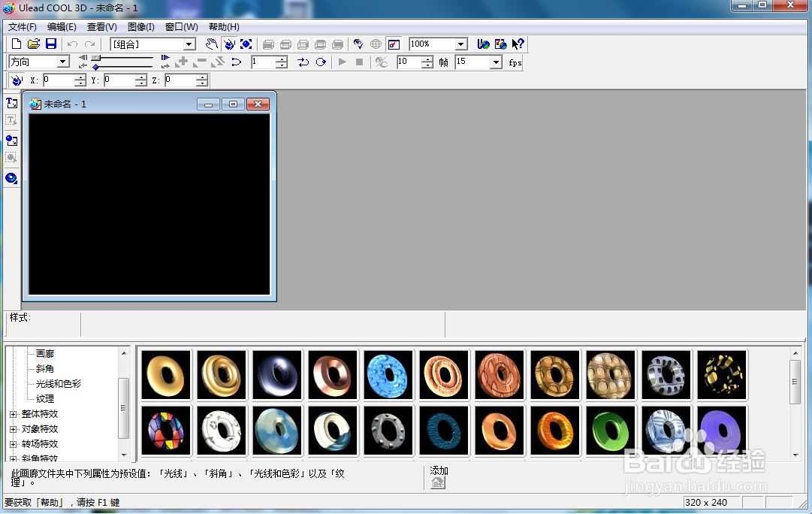
Task: Toggle loop playback mode icon
Action: (x=321, y=62)
